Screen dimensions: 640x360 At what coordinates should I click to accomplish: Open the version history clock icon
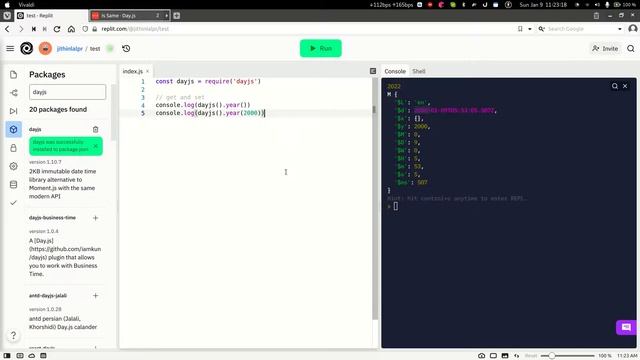[x=126, y=49]
